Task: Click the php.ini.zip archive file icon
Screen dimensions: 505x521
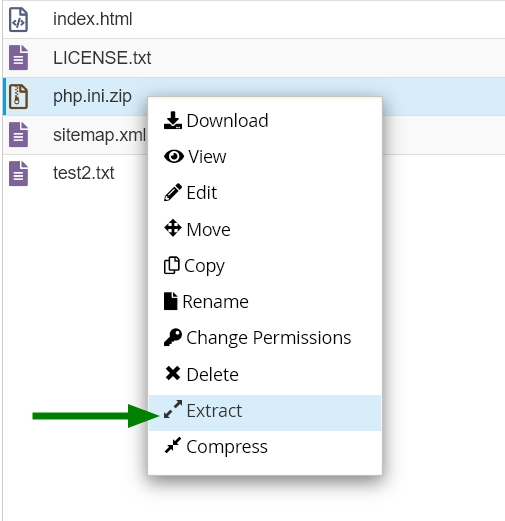Action: tap(18, 96)
